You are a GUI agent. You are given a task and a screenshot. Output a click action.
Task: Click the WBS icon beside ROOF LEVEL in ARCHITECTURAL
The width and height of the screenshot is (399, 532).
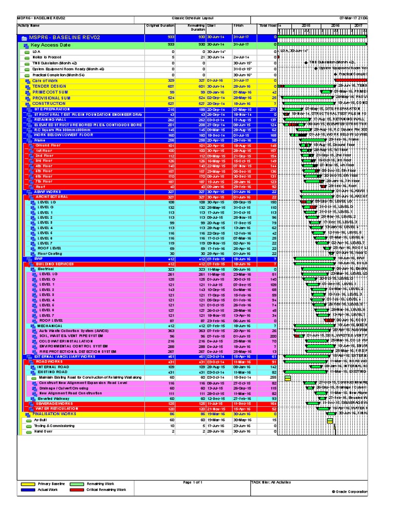point(33,249)
